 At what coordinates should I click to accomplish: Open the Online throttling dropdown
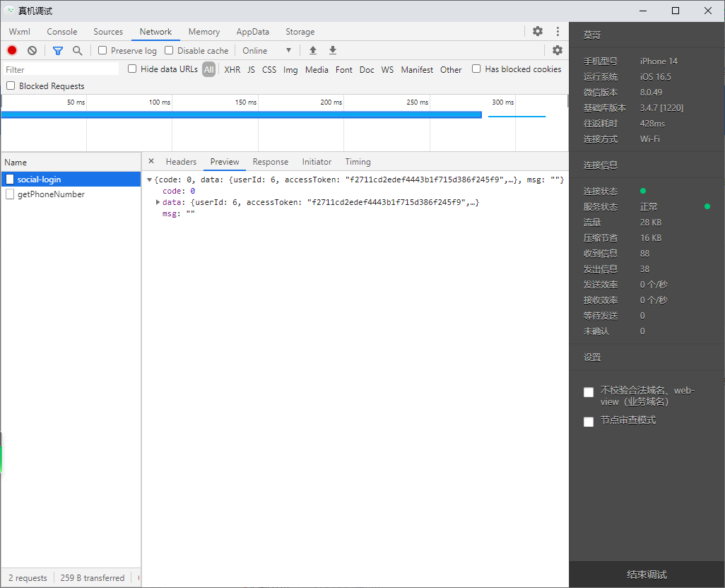(x=267, y=50)
